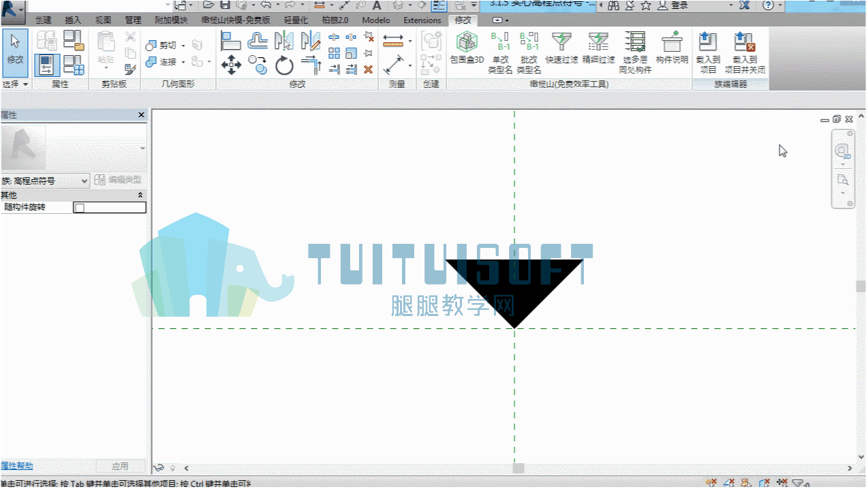868x489 pixels.
Task: Click the vertical scrollbar thumb in canvas
Action: 861,286
